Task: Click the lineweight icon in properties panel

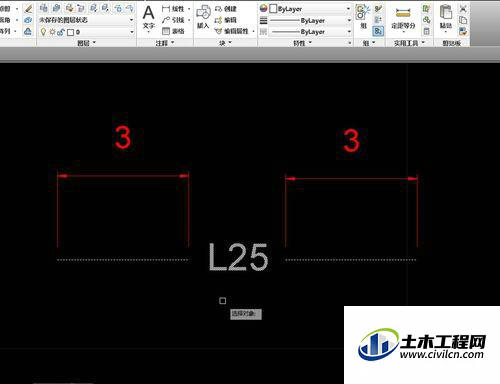Action: pos(263,21)
